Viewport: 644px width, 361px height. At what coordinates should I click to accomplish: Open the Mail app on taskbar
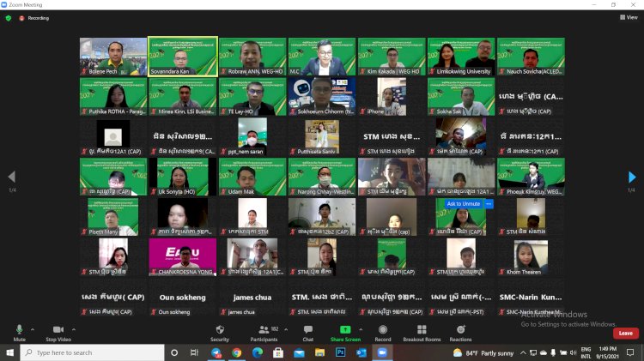coord(299,352)
